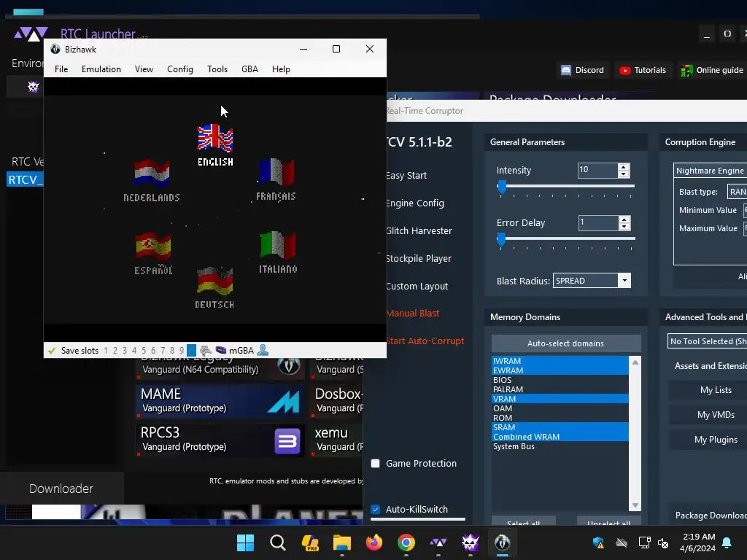Open the Nightmare Engine dropdown
747x560 pixels.
coord(710,171)
